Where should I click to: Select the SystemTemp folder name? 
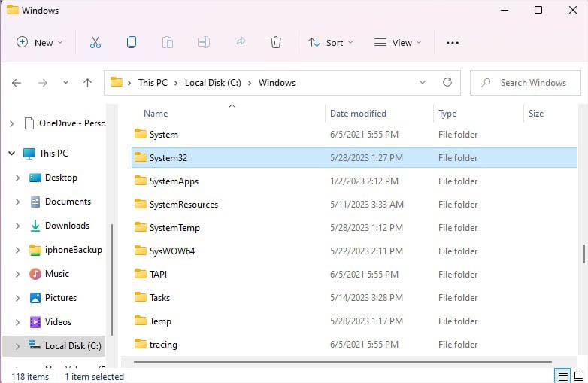pos(174,228)
